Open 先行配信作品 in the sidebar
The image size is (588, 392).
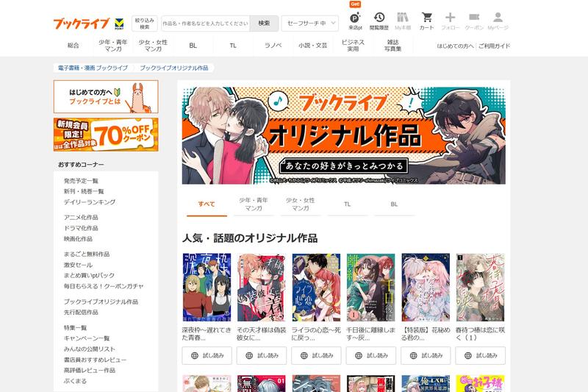pos(81,312)
